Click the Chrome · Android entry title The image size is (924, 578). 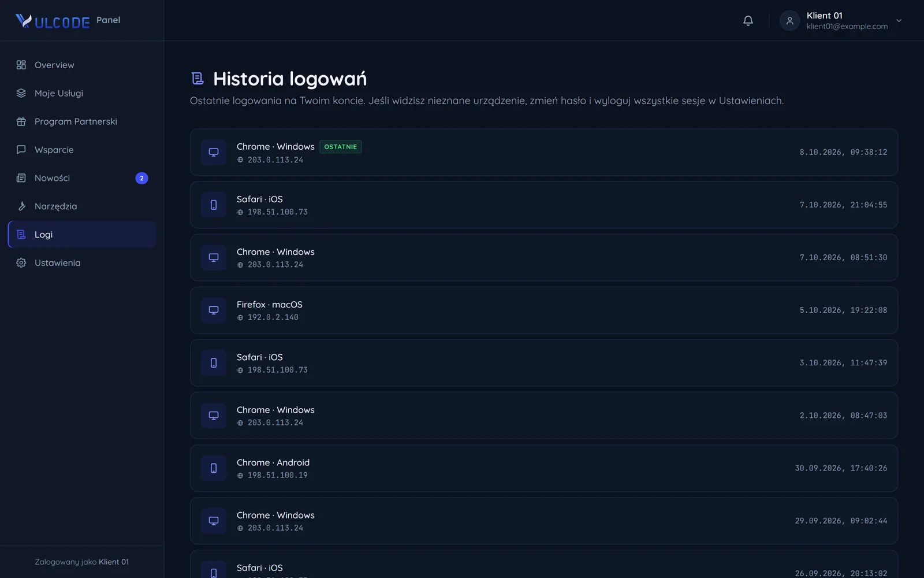pos(273,462)
